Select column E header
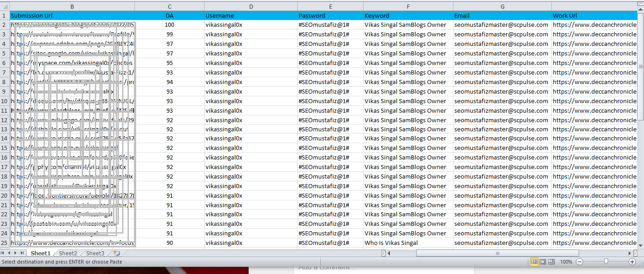 (x=330, y=6)
